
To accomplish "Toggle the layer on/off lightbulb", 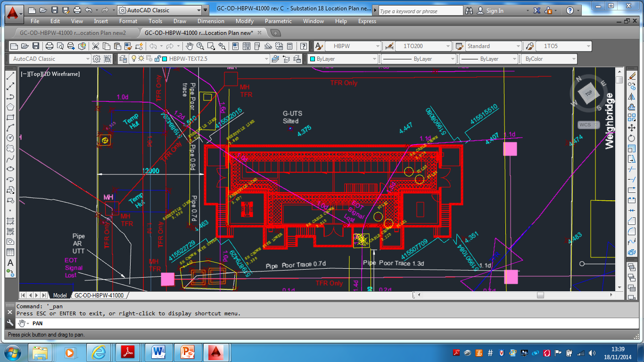I will point(133,59).
